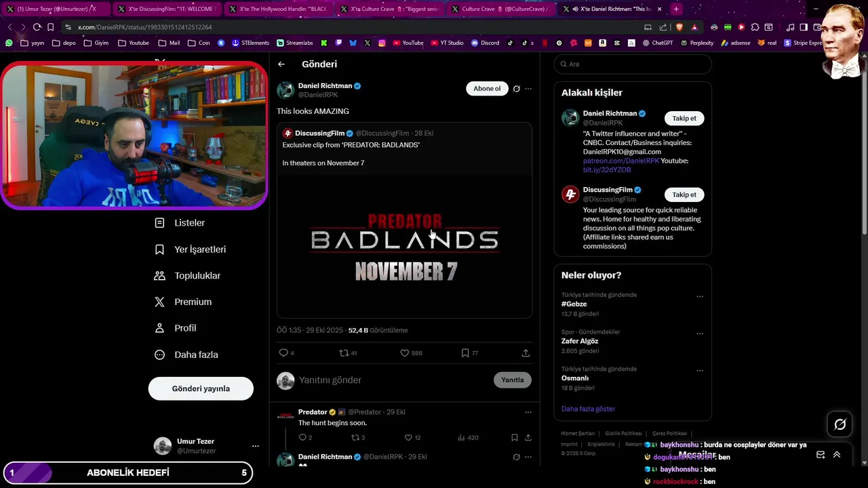View analytics of Predator reply (420)
Screen dimensions: 868x488
(468, 438)
